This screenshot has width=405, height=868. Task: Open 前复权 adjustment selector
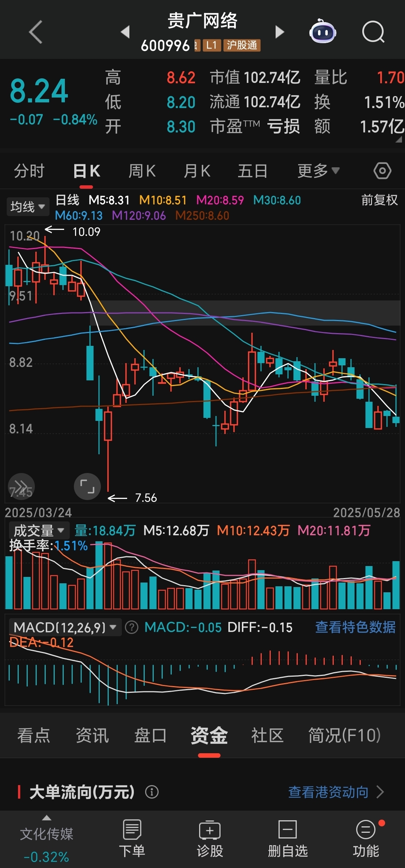point(379,200)
